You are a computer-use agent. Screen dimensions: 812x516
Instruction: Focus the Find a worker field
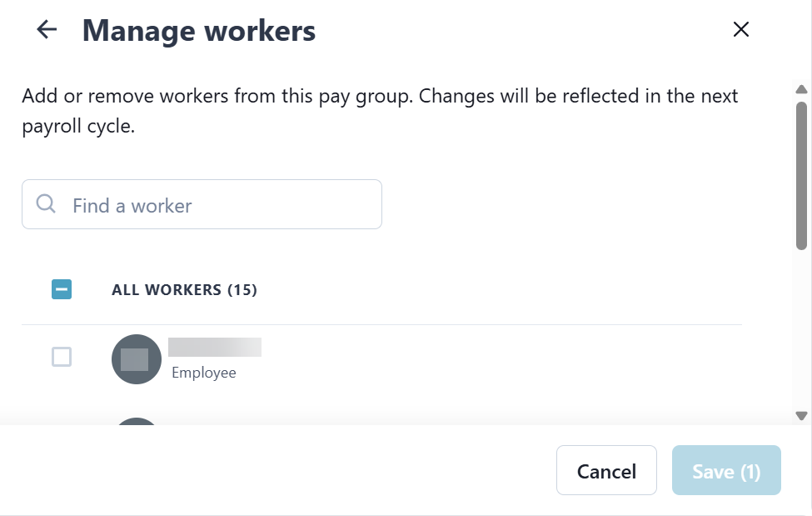click(x=217, y=205)
